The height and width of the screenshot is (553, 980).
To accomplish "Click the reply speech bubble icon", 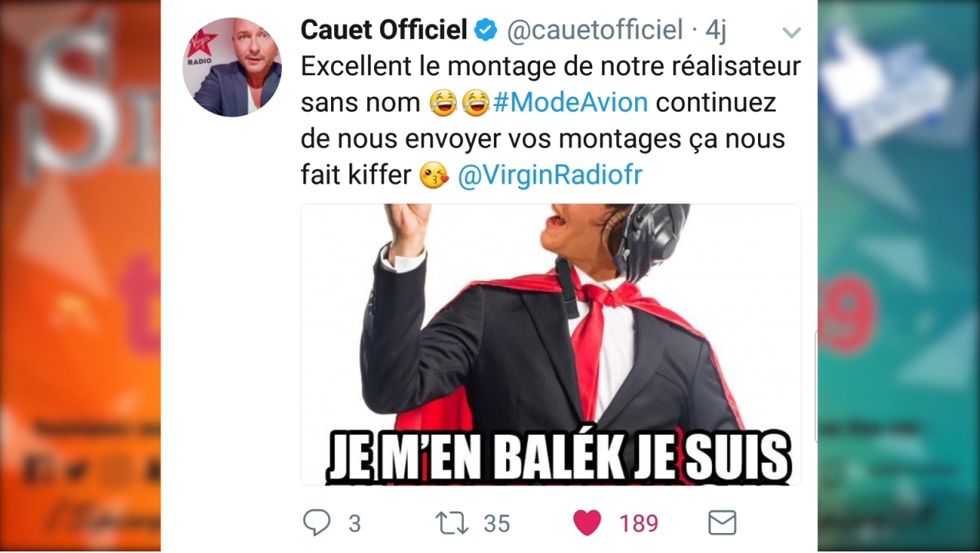I will pos(316,523).
